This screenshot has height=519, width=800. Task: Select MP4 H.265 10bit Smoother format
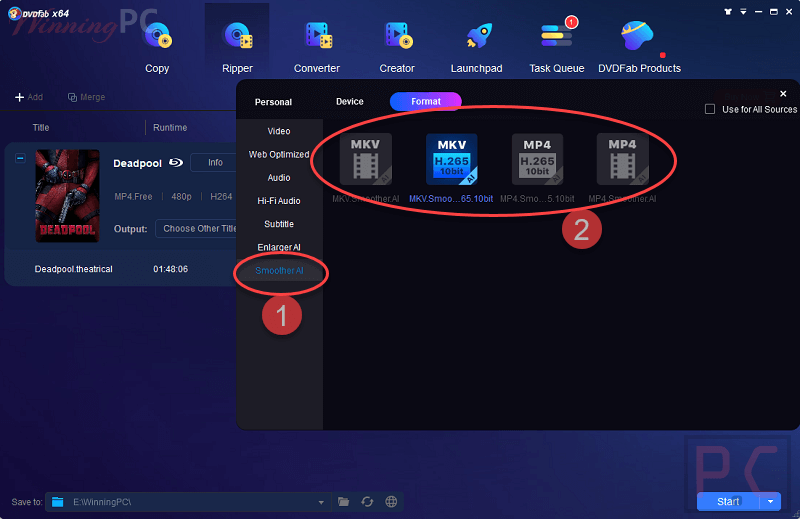pyautogui.click(x=537, y=159)
